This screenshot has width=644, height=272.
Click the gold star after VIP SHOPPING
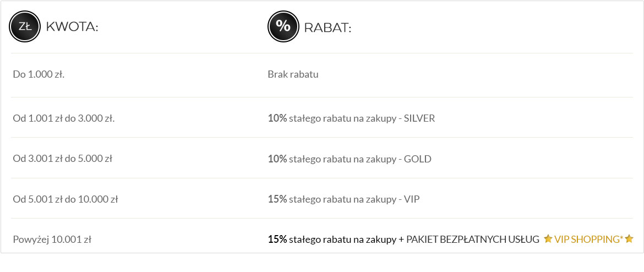[x=629, y=239]
